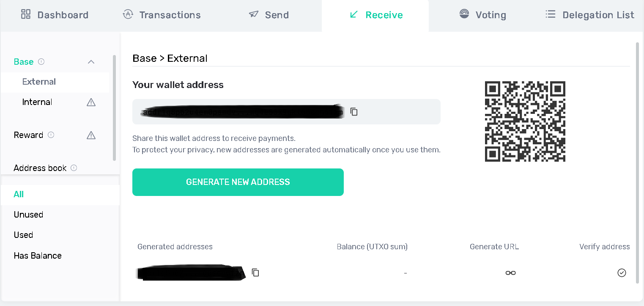Filter addresses by Unused

point(28,215)
